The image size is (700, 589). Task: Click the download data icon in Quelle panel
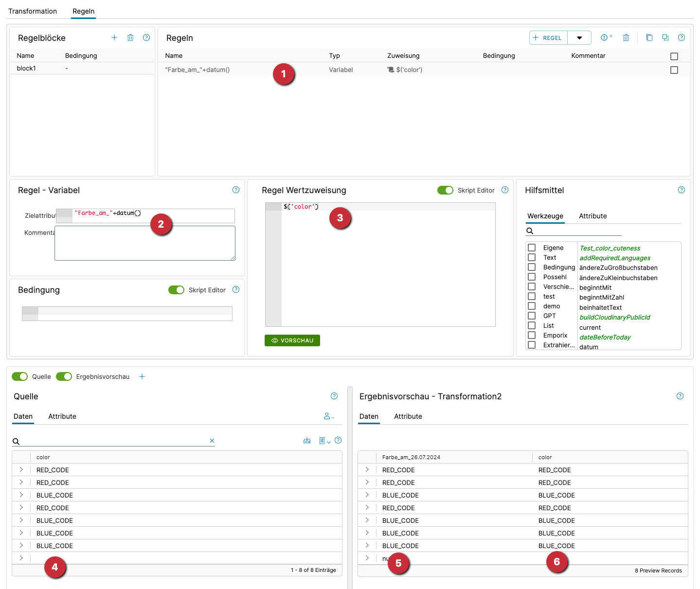tap(307, 440)
